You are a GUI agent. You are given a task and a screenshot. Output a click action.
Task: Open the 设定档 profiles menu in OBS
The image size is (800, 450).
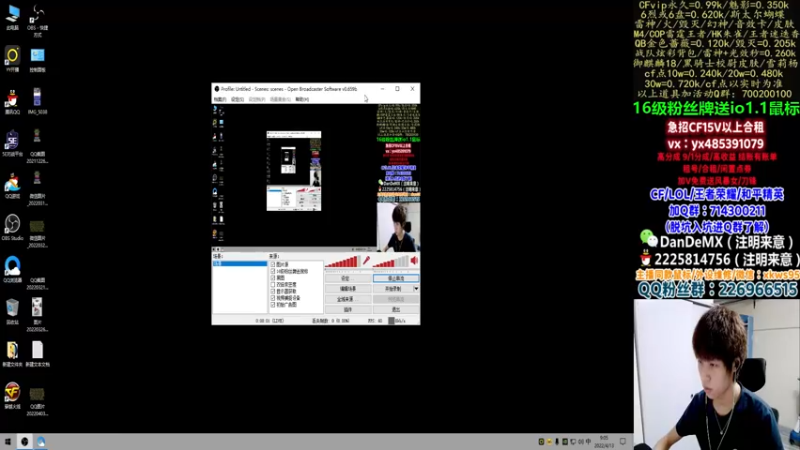[x=257, y=99]
